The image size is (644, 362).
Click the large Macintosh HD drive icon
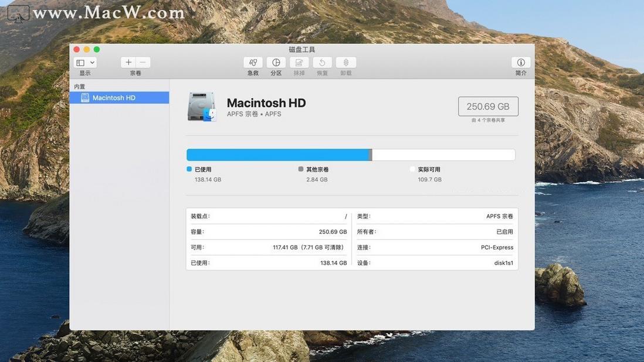(x=202, y=107)
